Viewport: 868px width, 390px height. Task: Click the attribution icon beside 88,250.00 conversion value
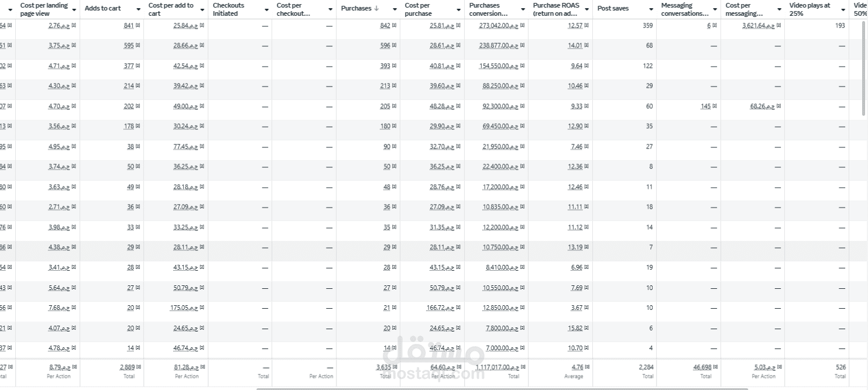click(x=522, y=85)
